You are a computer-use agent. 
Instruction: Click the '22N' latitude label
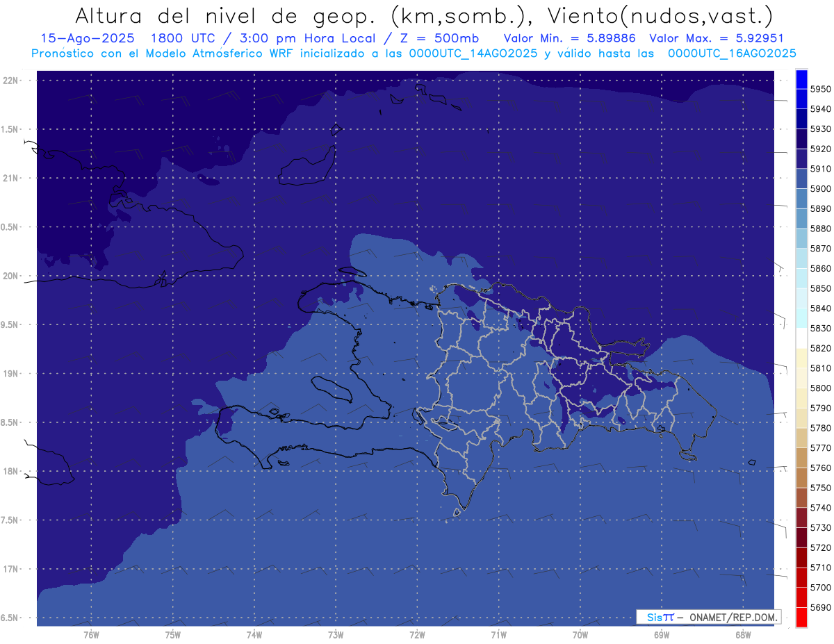tap(12, 81)
